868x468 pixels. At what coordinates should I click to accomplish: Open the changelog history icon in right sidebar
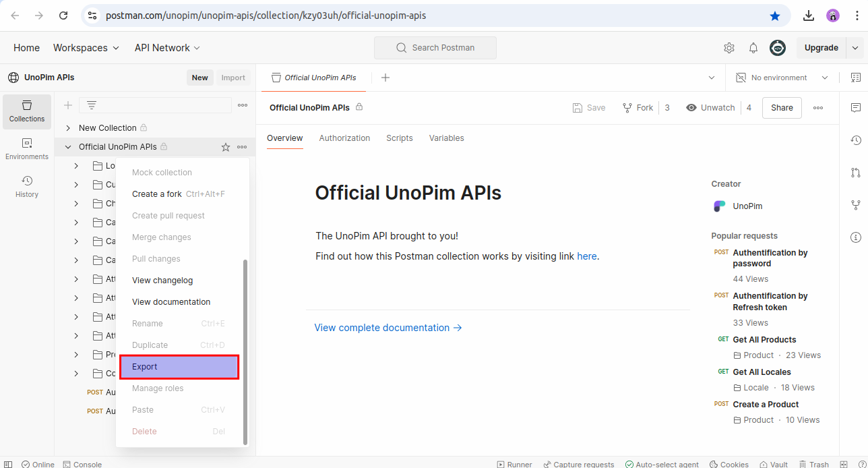point(856,140)
